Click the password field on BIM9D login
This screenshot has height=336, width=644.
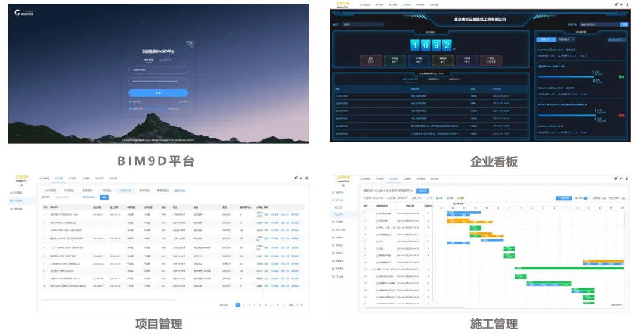tap(158, 81)
